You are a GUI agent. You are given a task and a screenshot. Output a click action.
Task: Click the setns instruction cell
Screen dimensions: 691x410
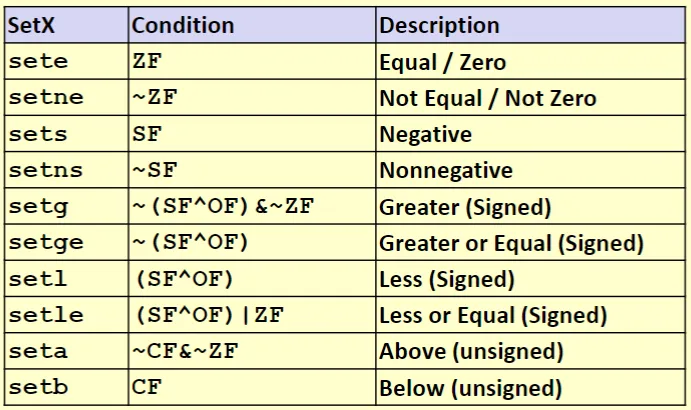pos(45,170)
